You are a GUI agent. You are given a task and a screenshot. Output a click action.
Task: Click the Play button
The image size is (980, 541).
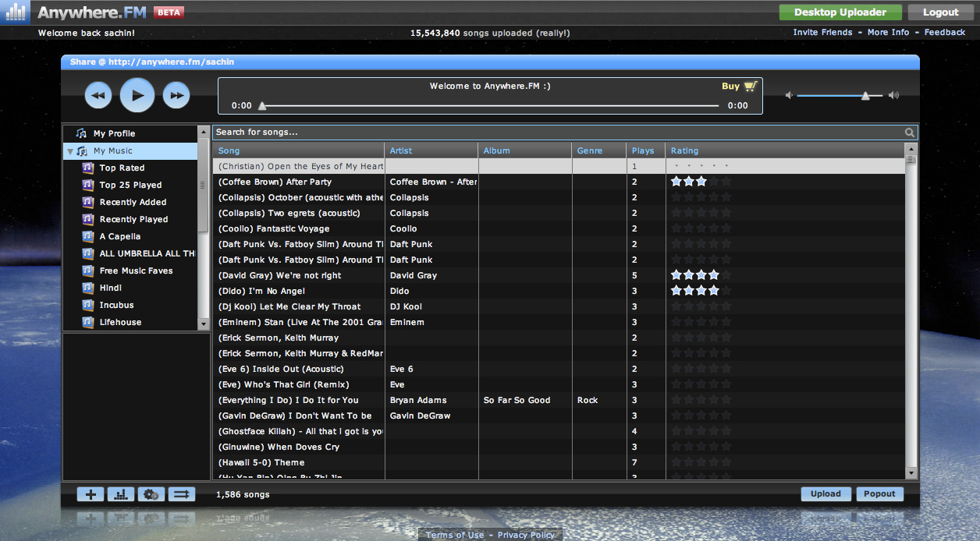pos(137,95)
